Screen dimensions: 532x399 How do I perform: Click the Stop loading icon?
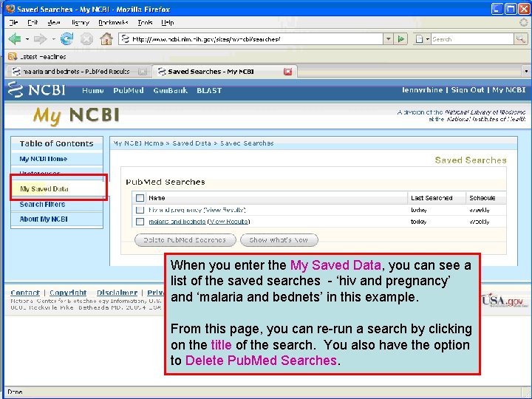[87, 39]
